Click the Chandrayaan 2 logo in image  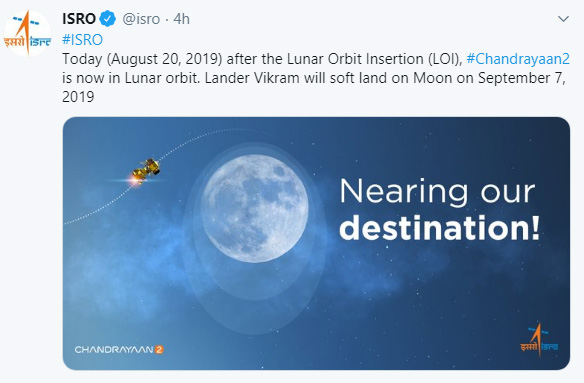point(119,349)
